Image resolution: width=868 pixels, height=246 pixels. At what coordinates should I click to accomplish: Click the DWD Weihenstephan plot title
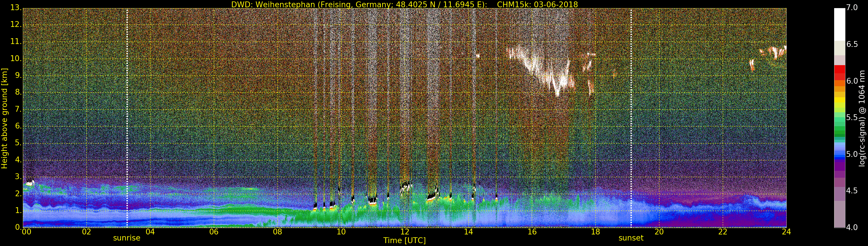point(404,4)
